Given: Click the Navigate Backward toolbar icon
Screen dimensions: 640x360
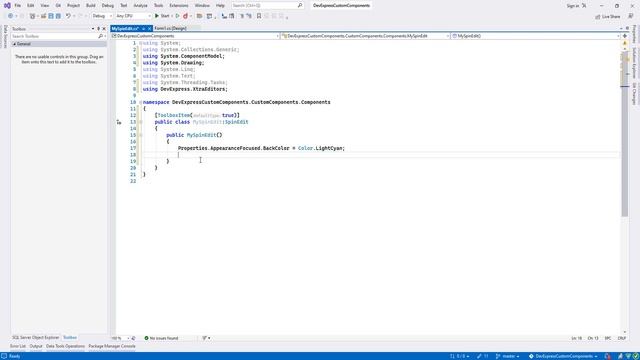Looking at the screenshot, I should 11,16.
